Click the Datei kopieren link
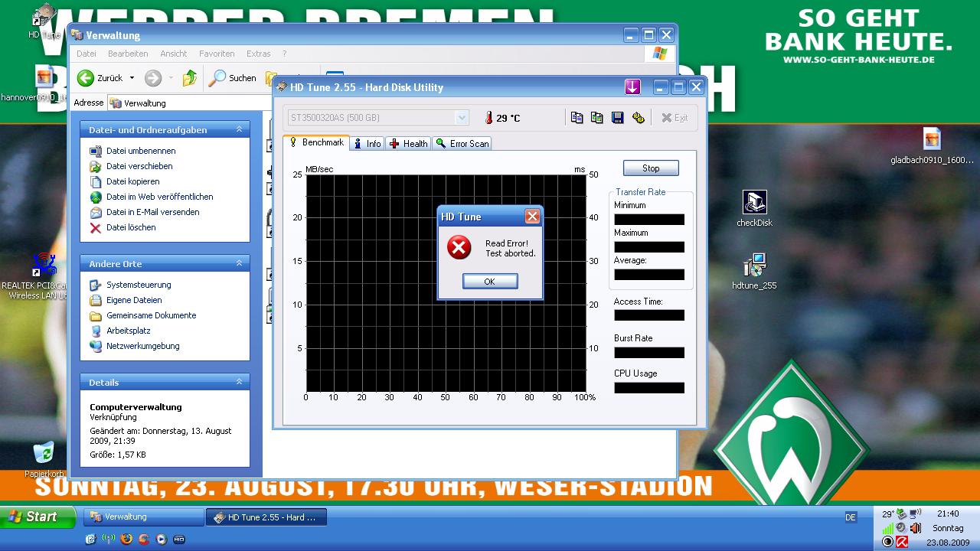Screen dimensions: 980x551 (x=133, y=181)
